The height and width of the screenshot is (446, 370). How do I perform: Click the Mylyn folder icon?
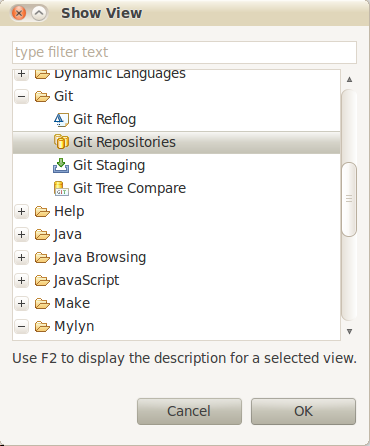[42, 327]
